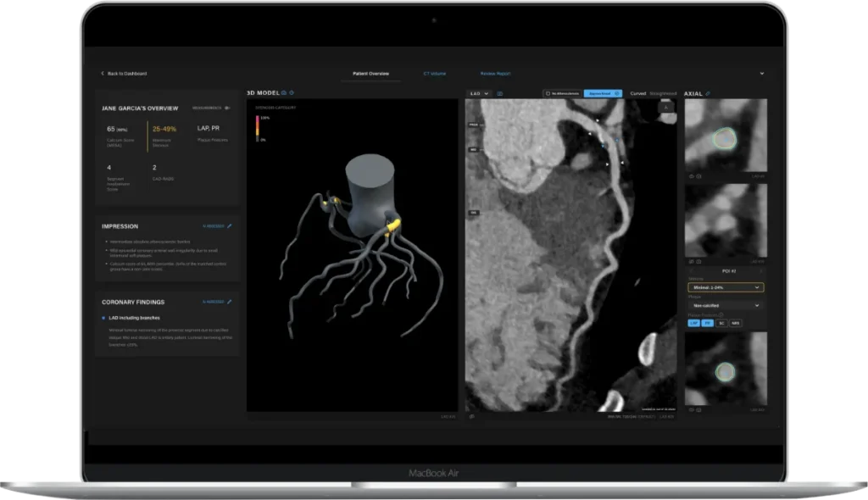Click Segment Involvement Score value 4
The height and width of the screenshot is (500, 868).
109,167
